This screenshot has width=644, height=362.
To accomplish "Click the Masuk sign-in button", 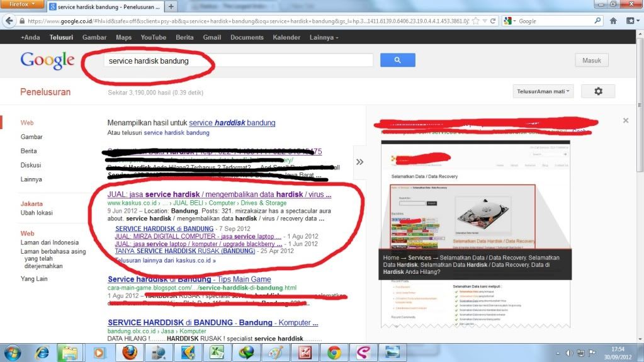I will 591,60.
